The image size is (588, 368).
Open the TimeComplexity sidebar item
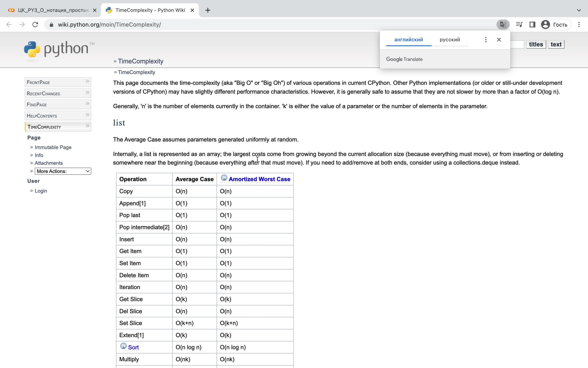[58, 127]
